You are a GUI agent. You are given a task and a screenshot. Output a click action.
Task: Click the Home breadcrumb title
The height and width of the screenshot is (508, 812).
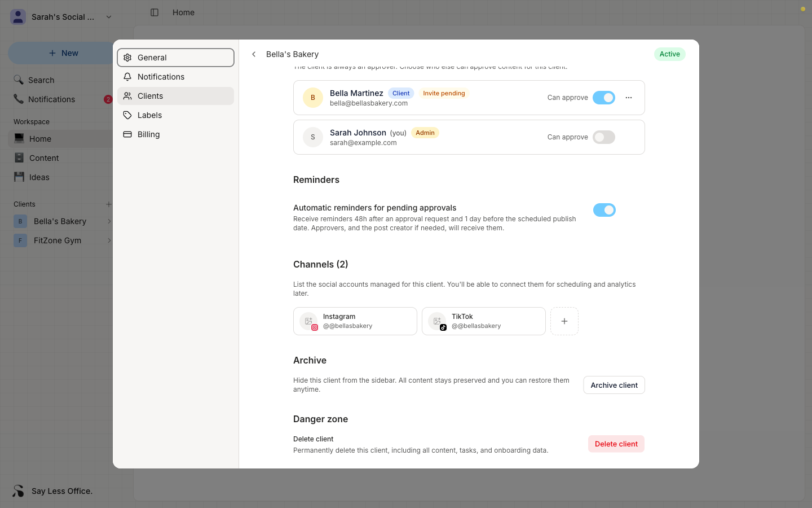coord(183,12)
